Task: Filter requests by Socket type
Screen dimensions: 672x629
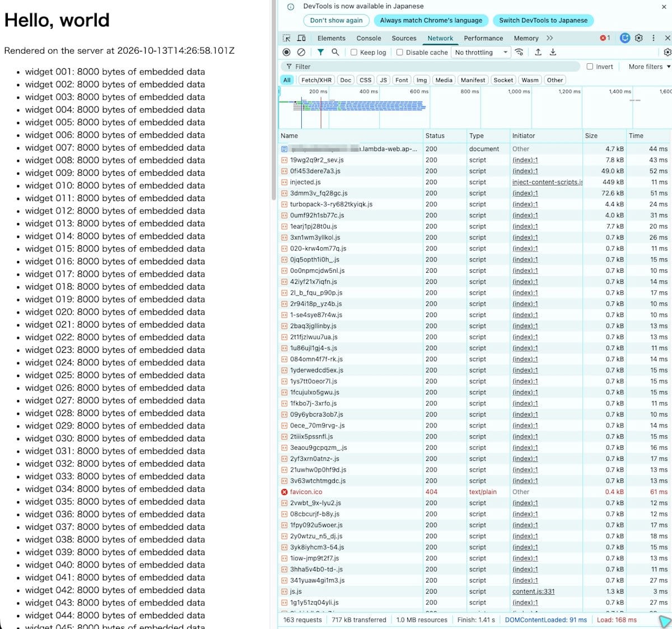Action: pos(503,80)
